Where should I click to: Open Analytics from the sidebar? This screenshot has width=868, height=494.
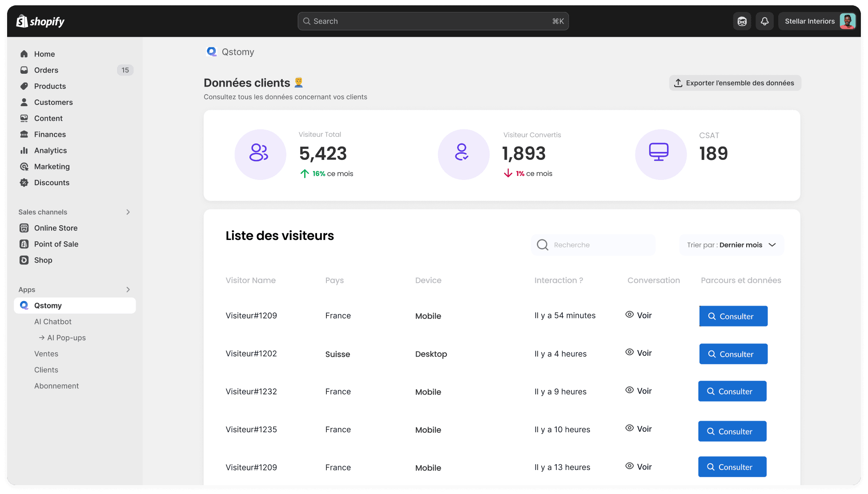(50, 151)
